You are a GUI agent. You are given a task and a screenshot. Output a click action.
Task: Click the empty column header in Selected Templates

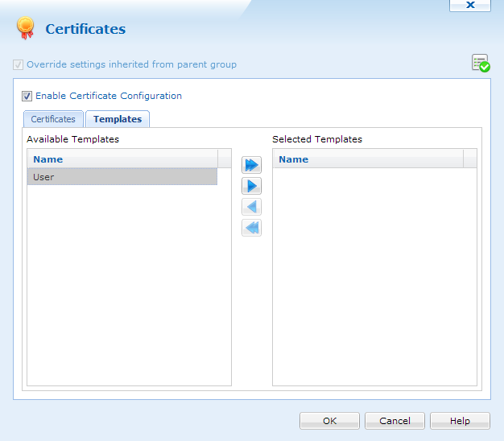tap(470, 159)
